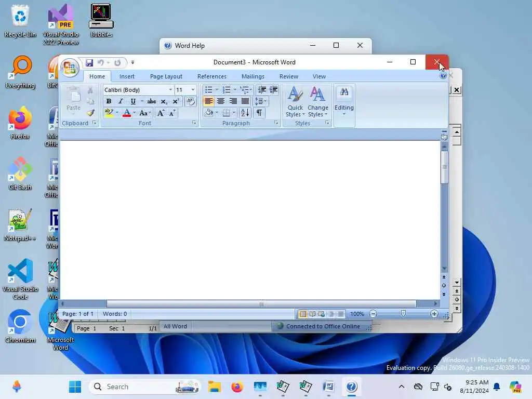
Task: Toggle Italic formatting
Action: (121, 101)
